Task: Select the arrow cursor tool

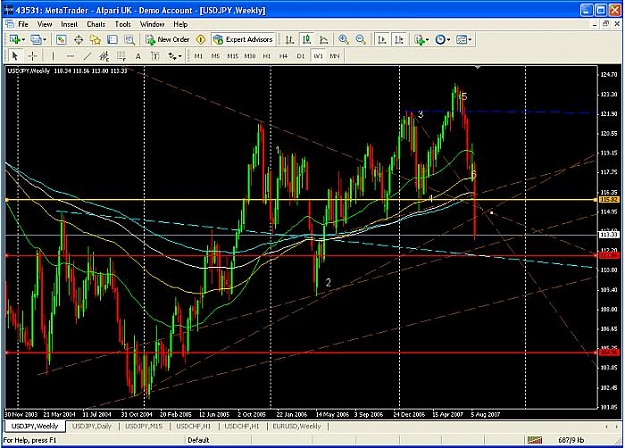Action: [15, 56]
